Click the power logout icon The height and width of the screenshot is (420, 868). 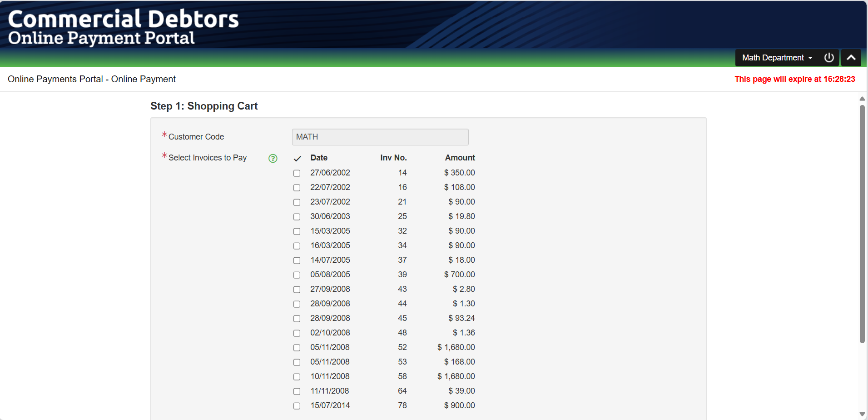[x=829, y=58]
